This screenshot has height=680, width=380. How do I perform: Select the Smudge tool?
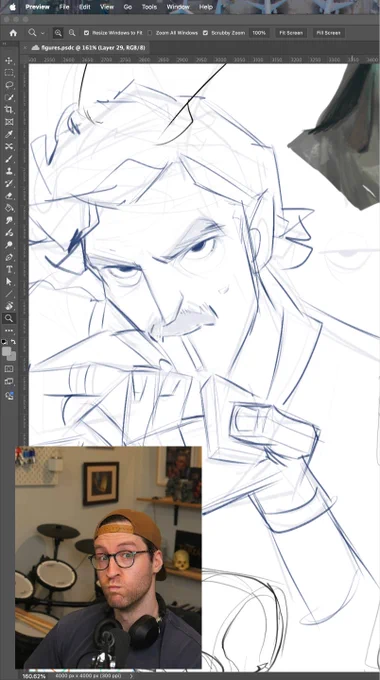(x=9, y=220)
